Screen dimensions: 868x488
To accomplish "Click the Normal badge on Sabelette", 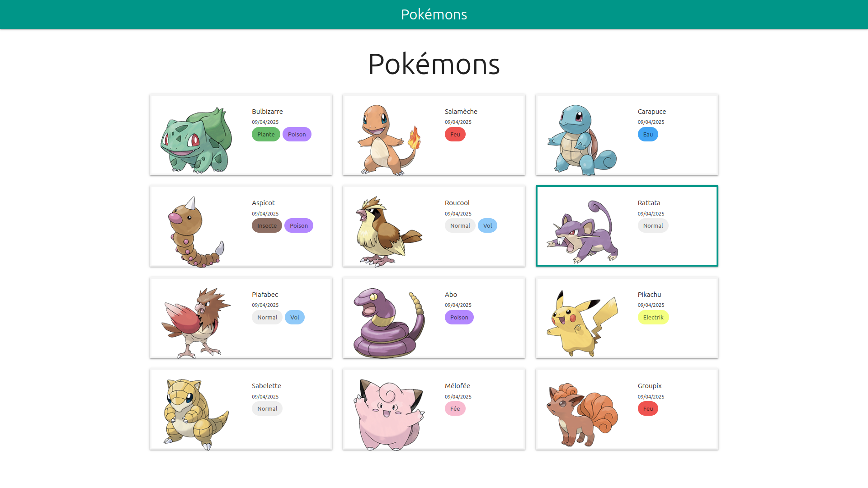I will point(267,408).
